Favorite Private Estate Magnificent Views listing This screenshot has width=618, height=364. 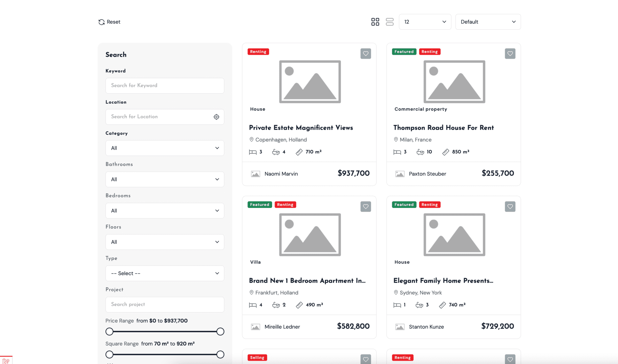(366, 54)
